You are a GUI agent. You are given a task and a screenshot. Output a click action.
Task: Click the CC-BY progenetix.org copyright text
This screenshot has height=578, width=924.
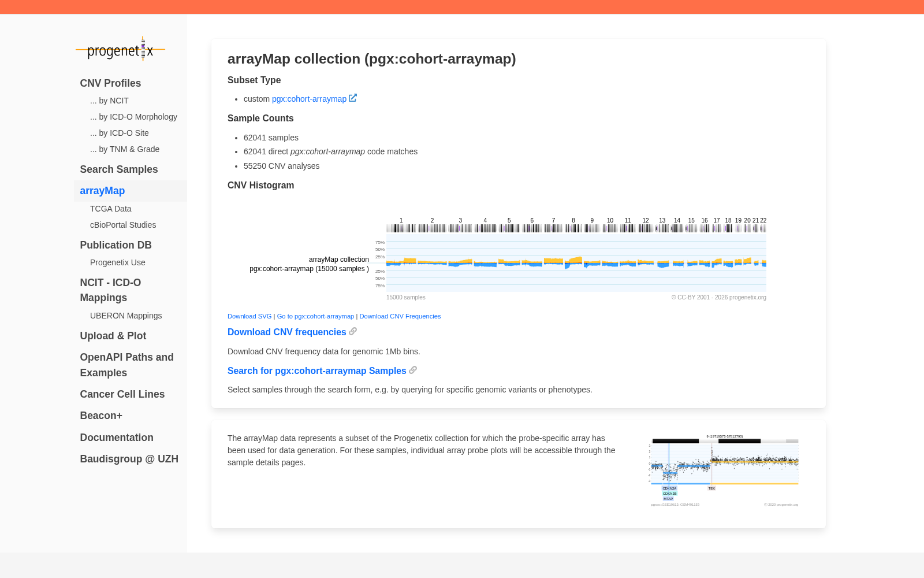coord(718,297)
